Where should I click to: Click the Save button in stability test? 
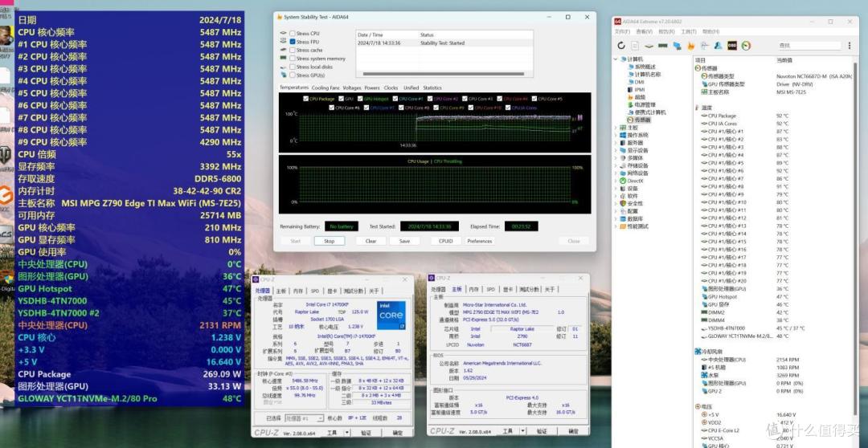click(404, 241)
